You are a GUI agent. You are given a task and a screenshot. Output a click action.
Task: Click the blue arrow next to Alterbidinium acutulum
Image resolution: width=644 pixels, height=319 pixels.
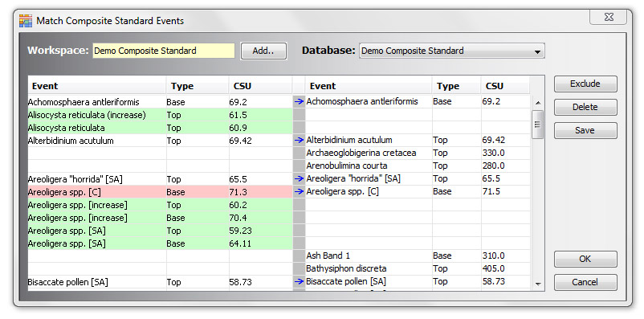coord(299,140)
